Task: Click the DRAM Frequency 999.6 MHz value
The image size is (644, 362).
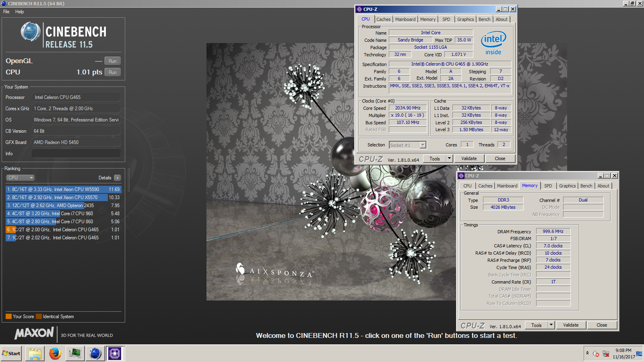Action: 553,232
